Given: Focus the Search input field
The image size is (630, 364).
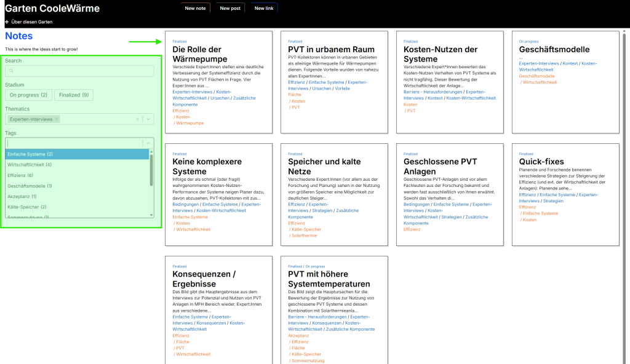Looking at the screenshot, I should click(79, 71).
